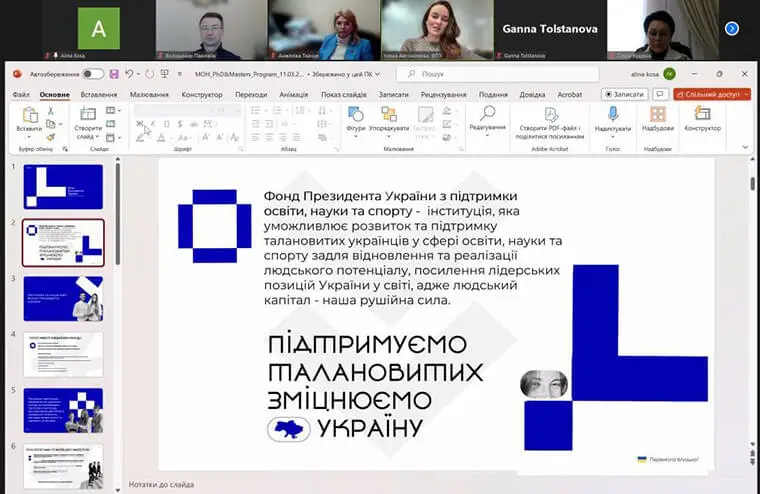Copy selection with the copy icon
Viewport: 760px width, 494px height.
50,124
